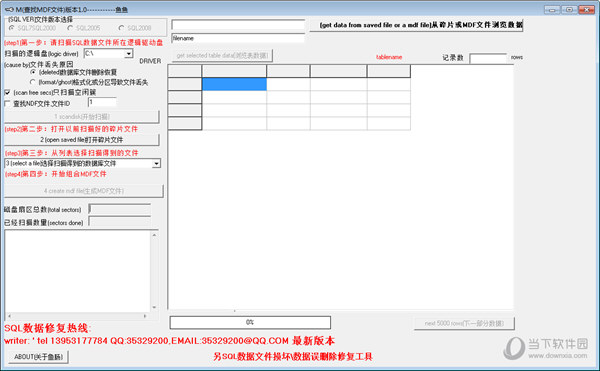
Task: Click the SQL data repair hotline red heading
Action: click(x=48, y=328)
